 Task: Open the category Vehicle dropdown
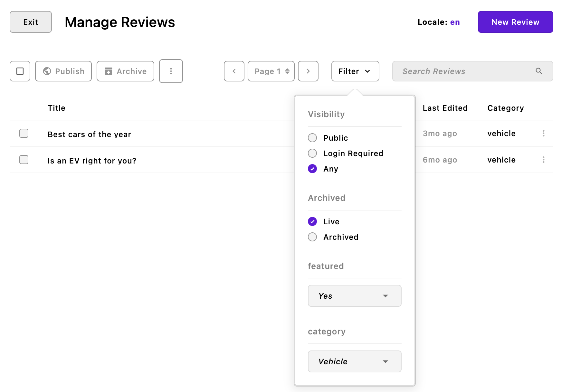click(x=354, y=361)
